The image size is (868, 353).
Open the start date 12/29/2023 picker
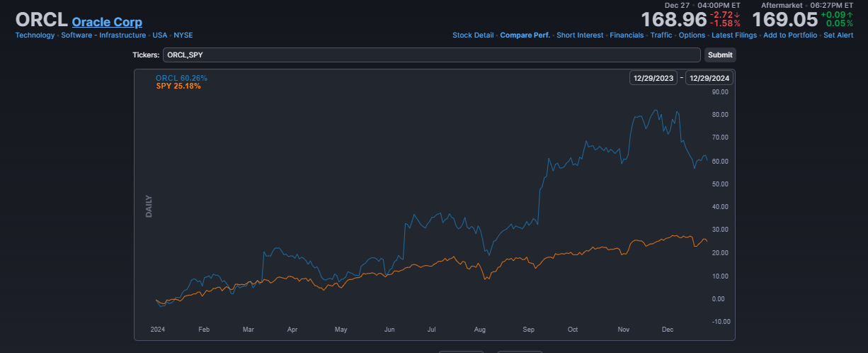coord(653,78)
